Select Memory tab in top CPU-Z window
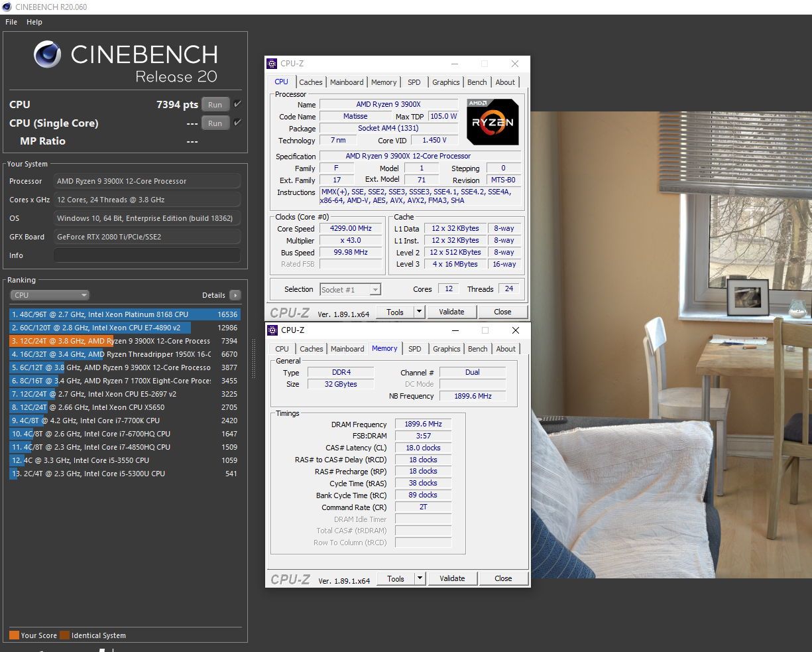The height and width of the screenshot is (652, 812). click(384, 82)
